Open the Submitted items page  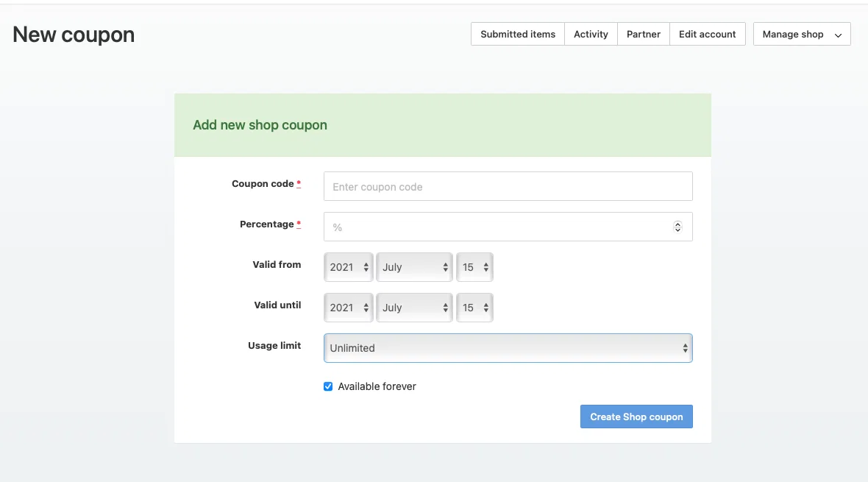pyautogui.click(x=518, y=35)
